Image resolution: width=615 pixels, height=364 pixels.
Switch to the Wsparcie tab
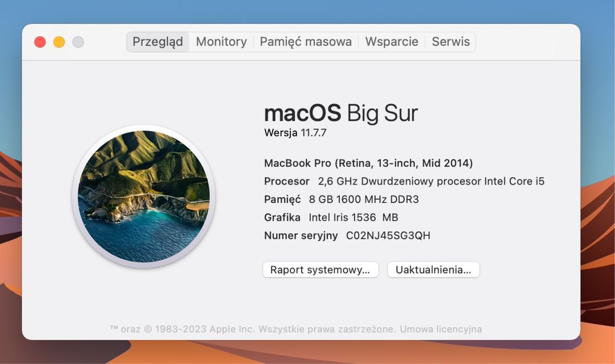[x=392, y=42]
